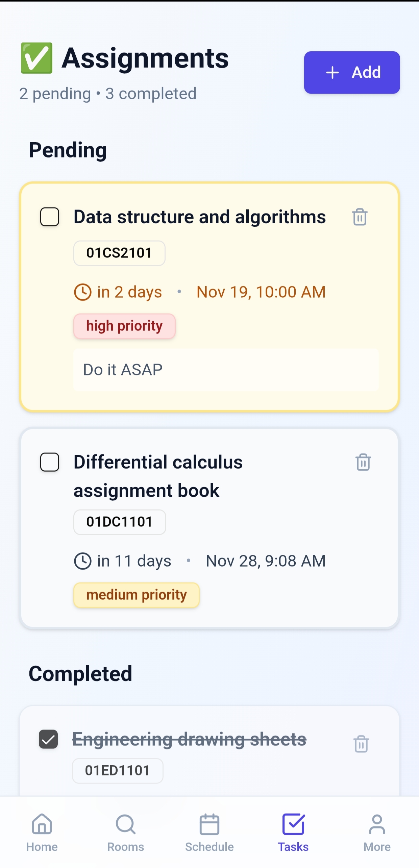Open the Rooms search icon
419x868 pixels.
(x=126, y=824)
